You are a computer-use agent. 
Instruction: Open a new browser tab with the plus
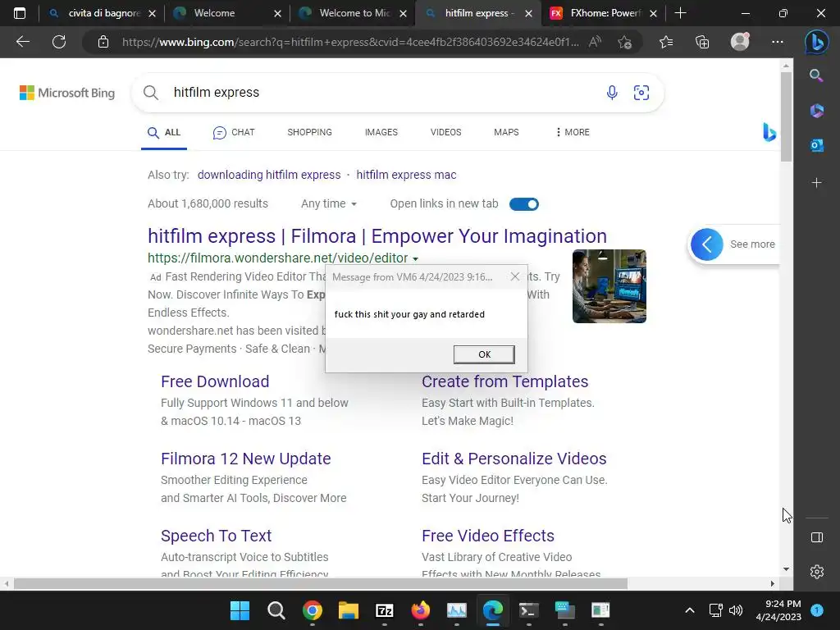point(680,13)
